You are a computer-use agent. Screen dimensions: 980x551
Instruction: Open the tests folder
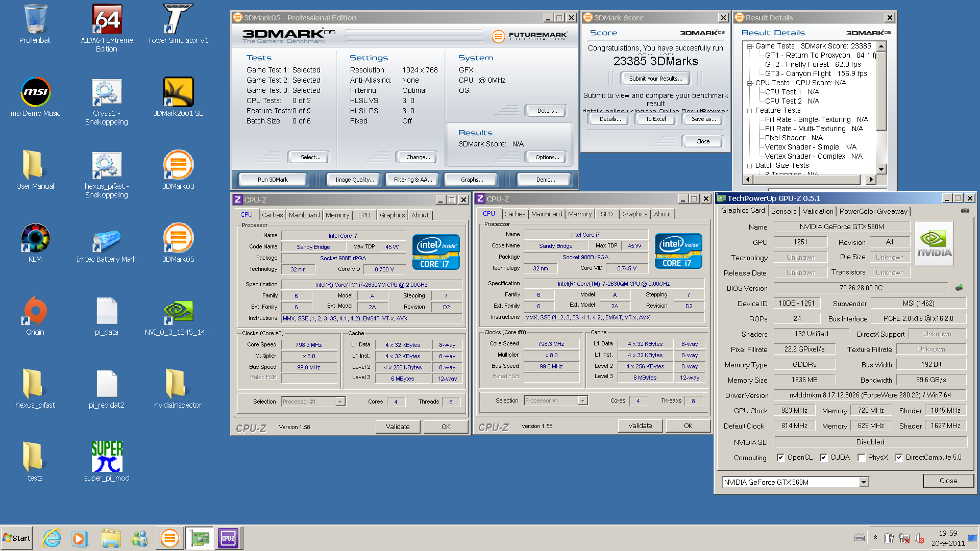click(35, 462)
